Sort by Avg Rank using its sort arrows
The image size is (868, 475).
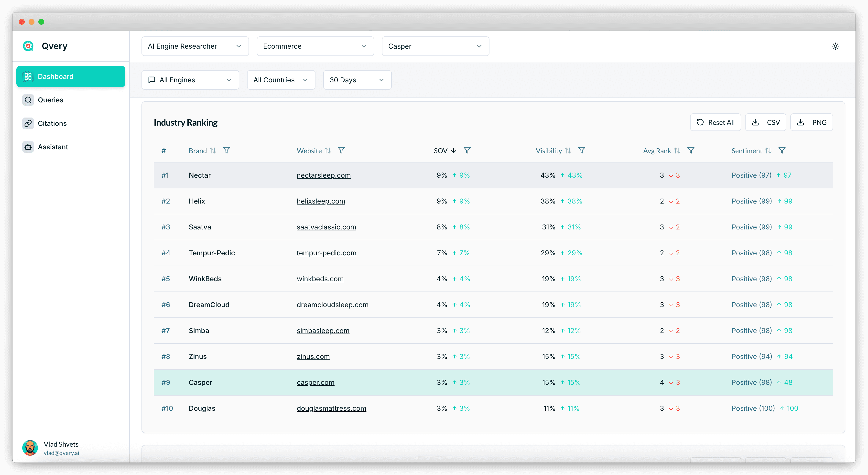point(677,151)
